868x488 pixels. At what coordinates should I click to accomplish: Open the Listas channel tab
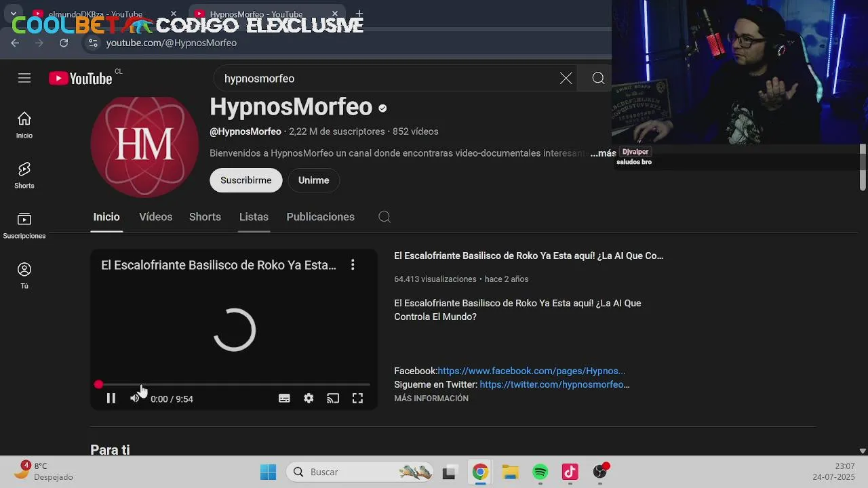(254, 217)
